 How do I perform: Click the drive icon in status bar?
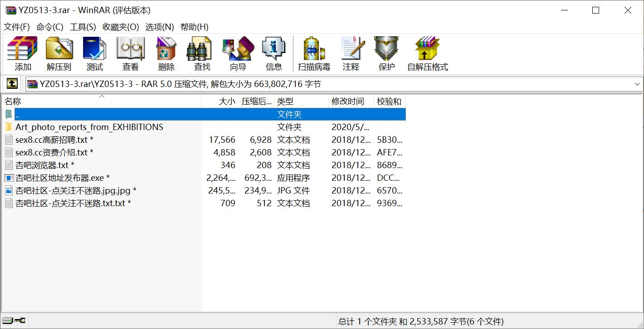[x=7, y=320]
